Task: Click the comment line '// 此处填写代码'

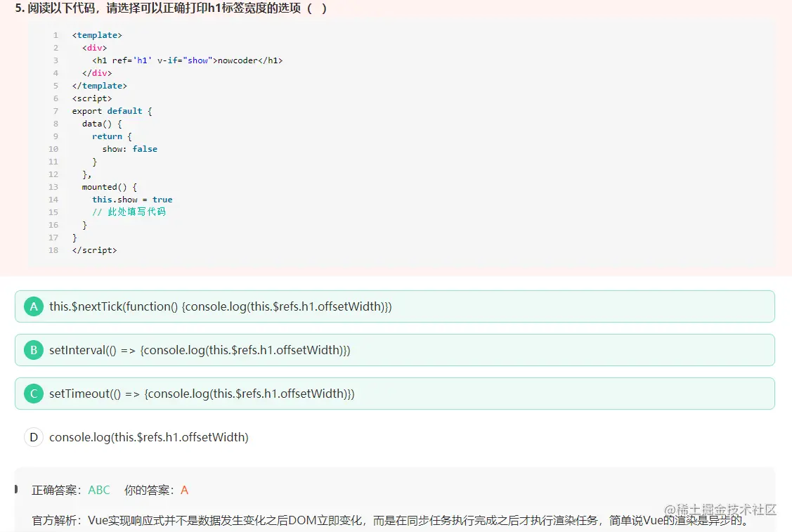Action: coord(129,212)
